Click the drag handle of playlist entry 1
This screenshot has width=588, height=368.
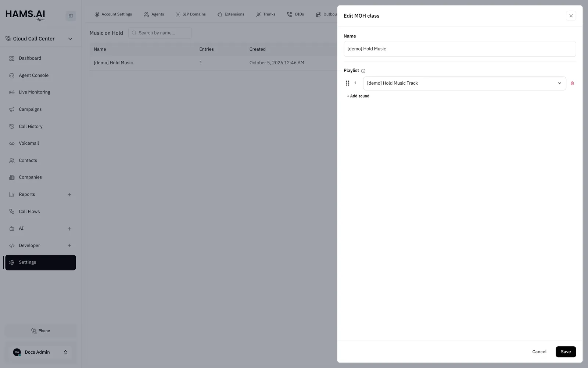pyautogui.click(x=348, y=83)
